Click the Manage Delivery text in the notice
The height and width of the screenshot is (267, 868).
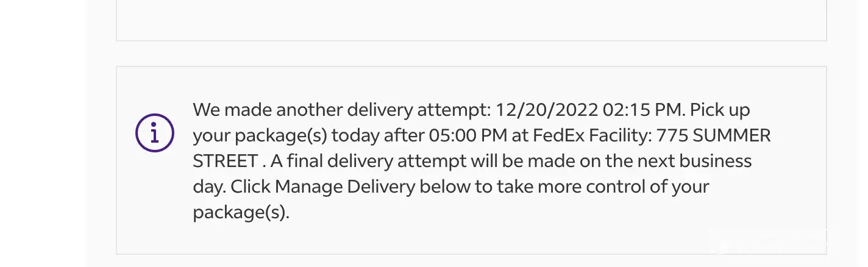[x=345, y=187]
